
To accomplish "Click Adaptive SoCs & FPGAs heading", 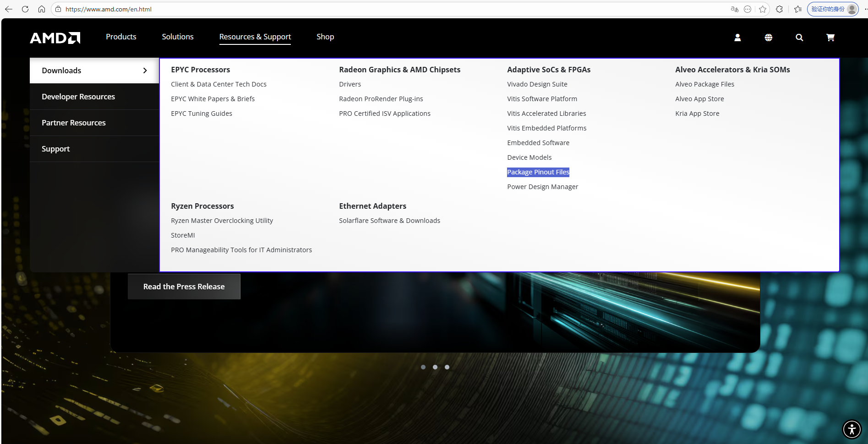I will tap(549, 70).
